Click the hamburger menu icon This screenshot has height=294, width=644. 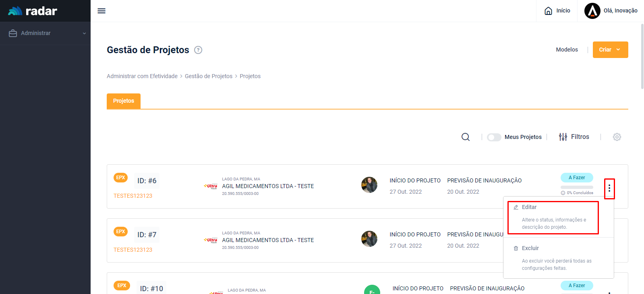101,11
